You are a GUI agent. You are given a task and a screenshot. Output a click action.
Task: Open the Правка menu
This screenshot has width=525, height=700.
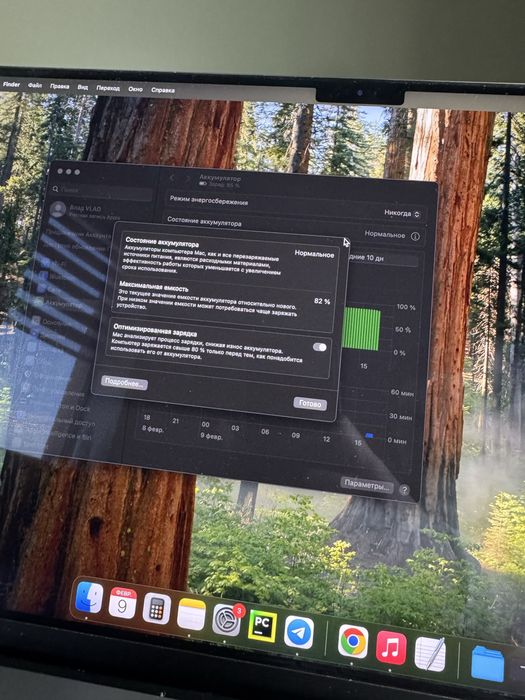59,86
